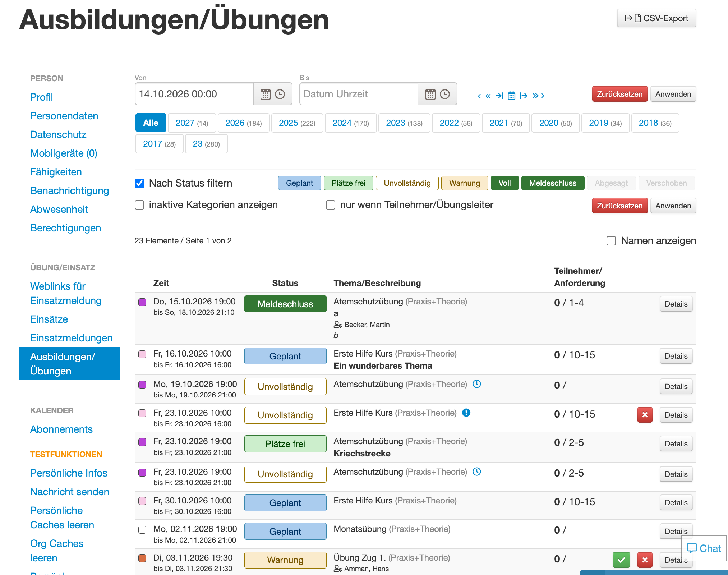Click the Von date input field
Viewport: 728px width, 575px height.
click(194, 94)
